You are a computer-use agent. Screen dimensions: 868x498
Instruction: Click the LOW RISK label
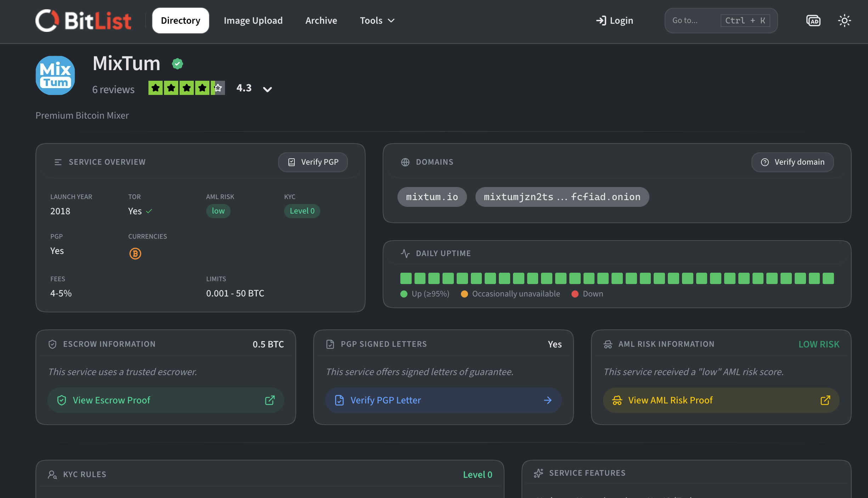819,344
